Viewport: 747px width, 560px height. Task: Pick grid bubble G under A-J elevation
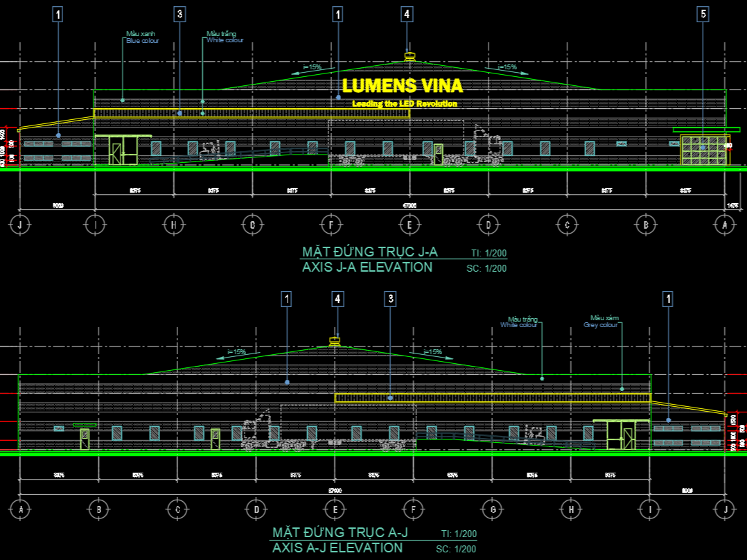click(493, 509)
